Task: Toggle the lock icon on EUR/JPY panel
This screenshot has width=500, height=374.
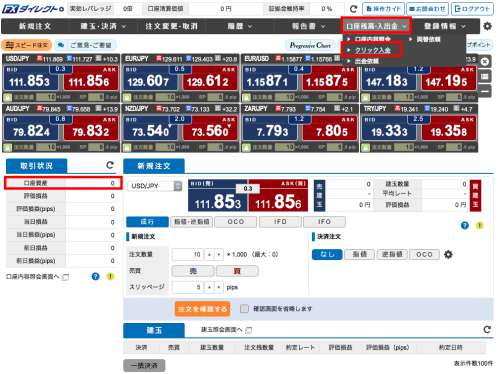Action: (x=126, y=97)
